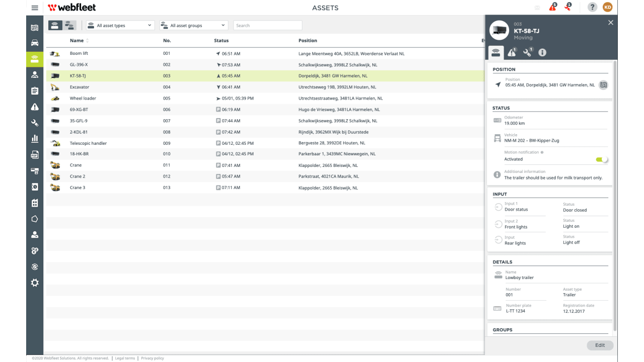Sort the list by Name column
Viewport: 644px width, 362px height.
coord(79,41)
